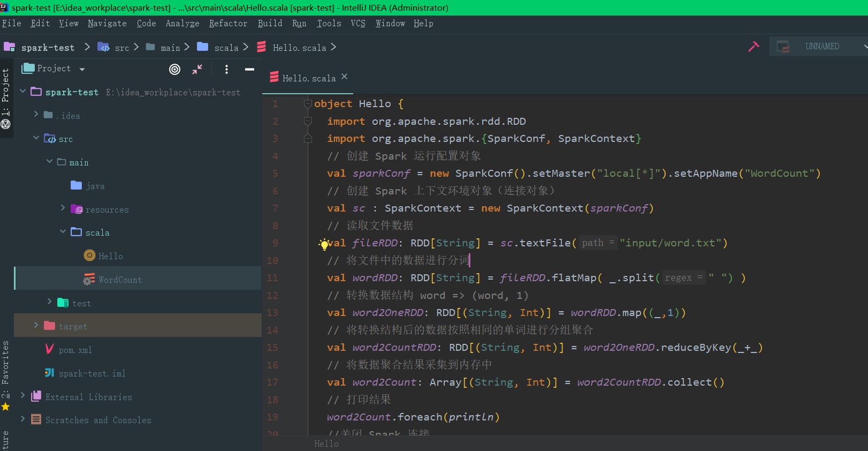The height and width of the screenshot is (451, 868).
Task: Open the Tools menu
Action: tap(329, 24)
